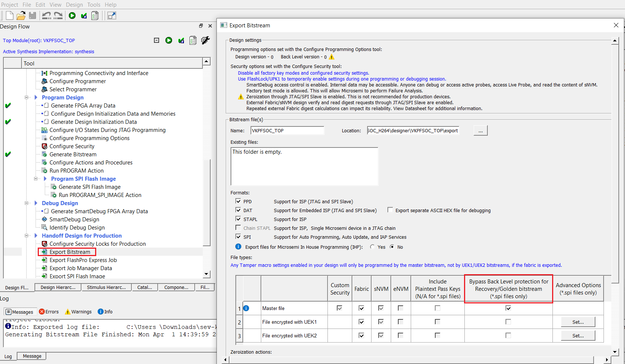Screen dimensions: 625x364
Task: Click the Design Flow run-with-checkmark icon
Action: 181,40
